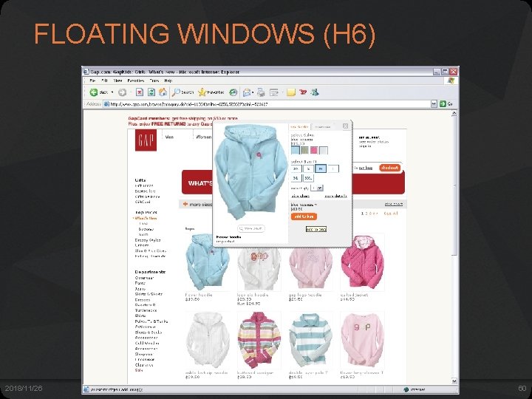Select the Men navigation tab
The image size is (532, 399).
point(169,137)
